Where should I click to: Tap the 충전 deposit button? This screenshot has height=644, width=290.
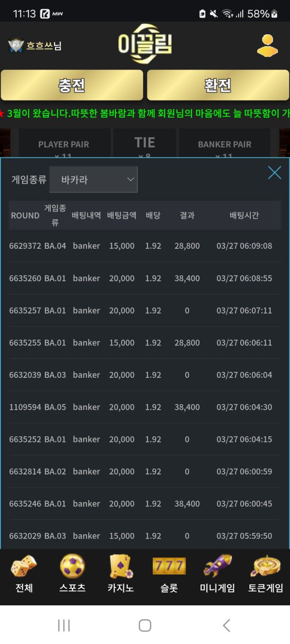[x=72, y=85]
